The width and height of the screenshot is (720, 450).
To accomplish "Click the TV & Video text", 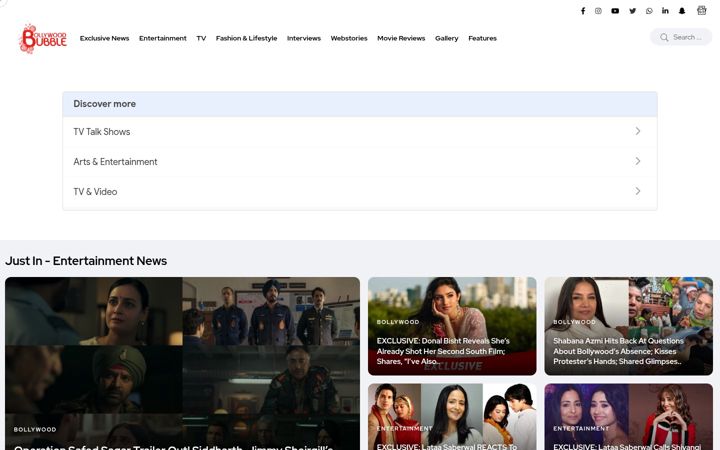I will coord(95,191).
